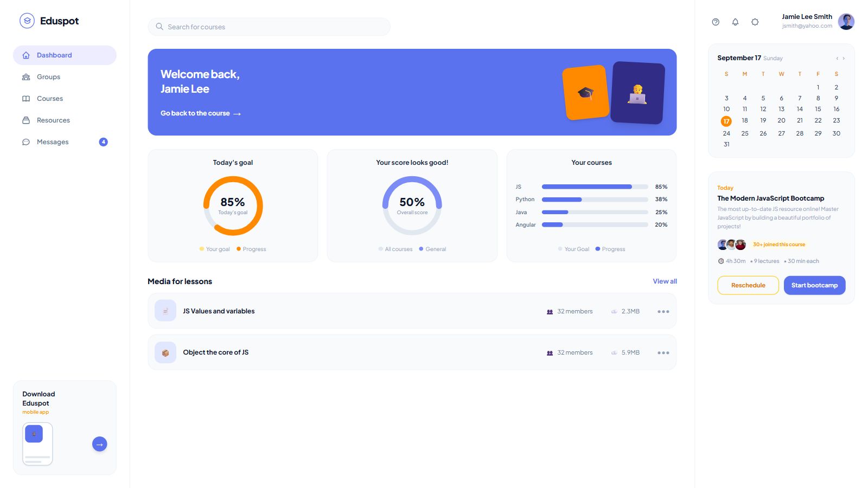Go to previous month in calendar
This screenshot has height=488, width=868.
pos(837,58)
